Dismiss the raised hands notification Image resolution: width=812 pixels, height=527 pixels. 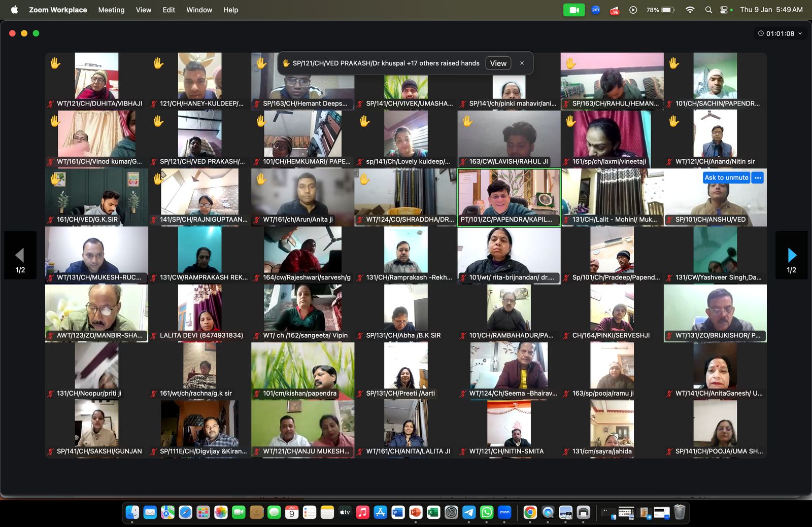coord(522,63)
